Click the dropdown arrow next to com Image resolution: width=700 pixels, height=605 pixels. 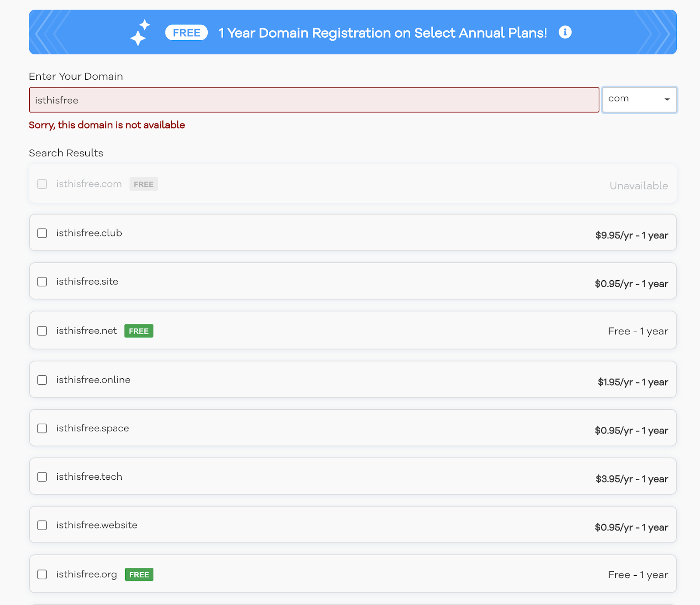(x=667, y=99)
